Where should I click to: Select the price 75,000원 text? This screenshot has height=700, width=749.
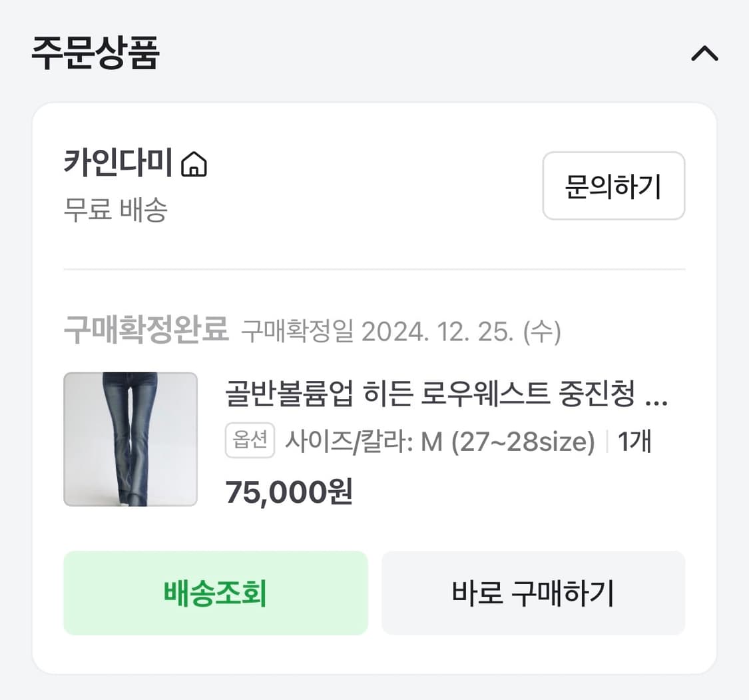pos(286,492)
